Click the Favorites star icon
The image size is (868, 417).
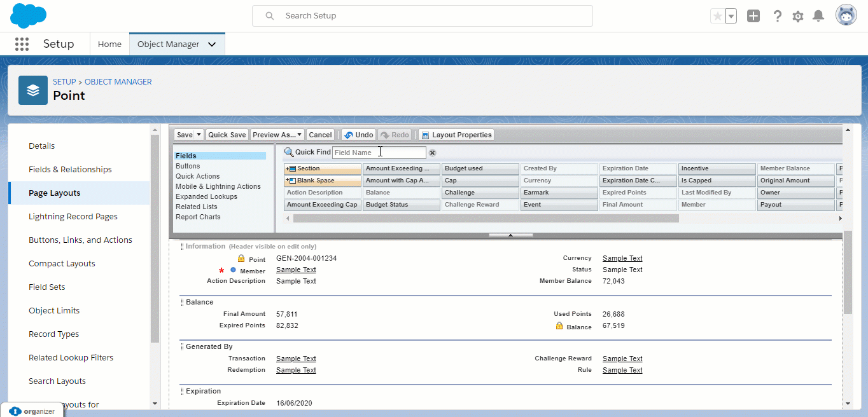(718, 16)
